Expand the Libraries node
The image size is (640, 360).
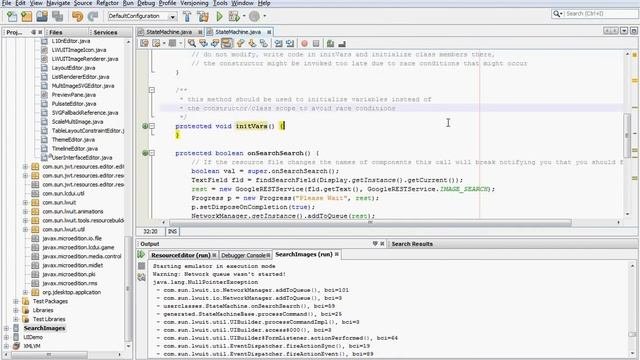[x=16, y=310]
